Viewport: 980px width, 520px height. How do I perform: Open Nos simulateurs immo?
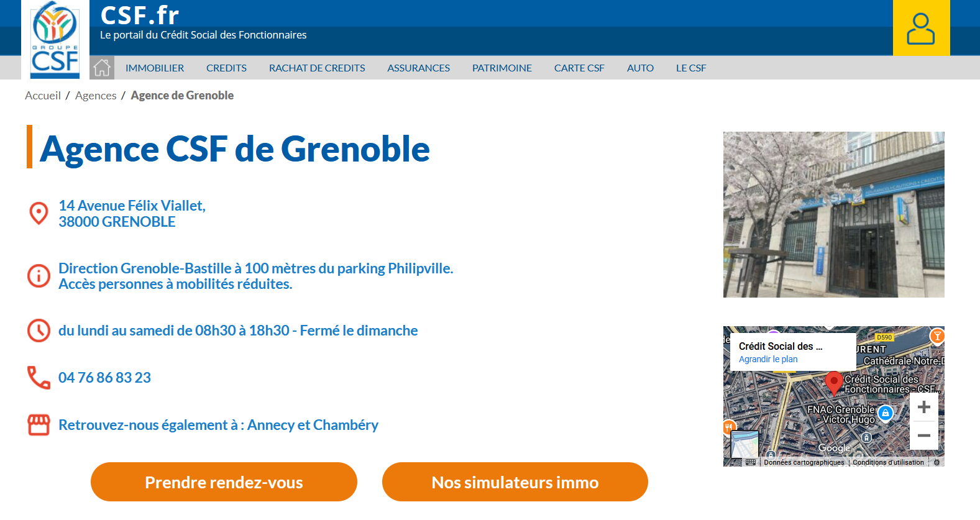coord(515,482)
